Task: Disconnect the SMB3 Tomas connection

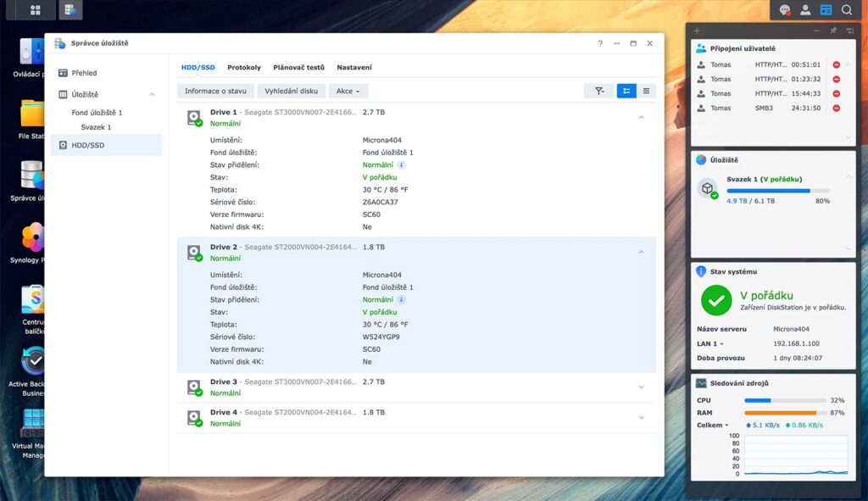Action: 837,108
